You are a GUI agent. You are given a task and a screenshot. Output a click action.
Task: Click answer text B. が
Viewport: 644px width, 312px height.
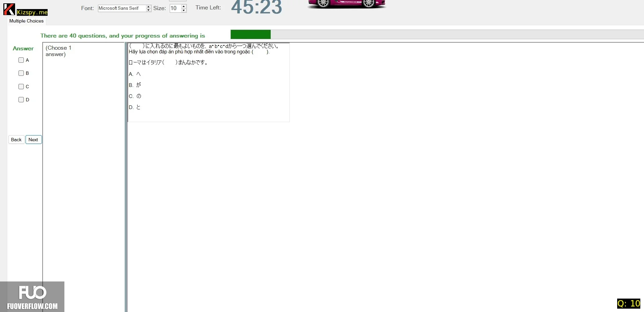(135, 85)
